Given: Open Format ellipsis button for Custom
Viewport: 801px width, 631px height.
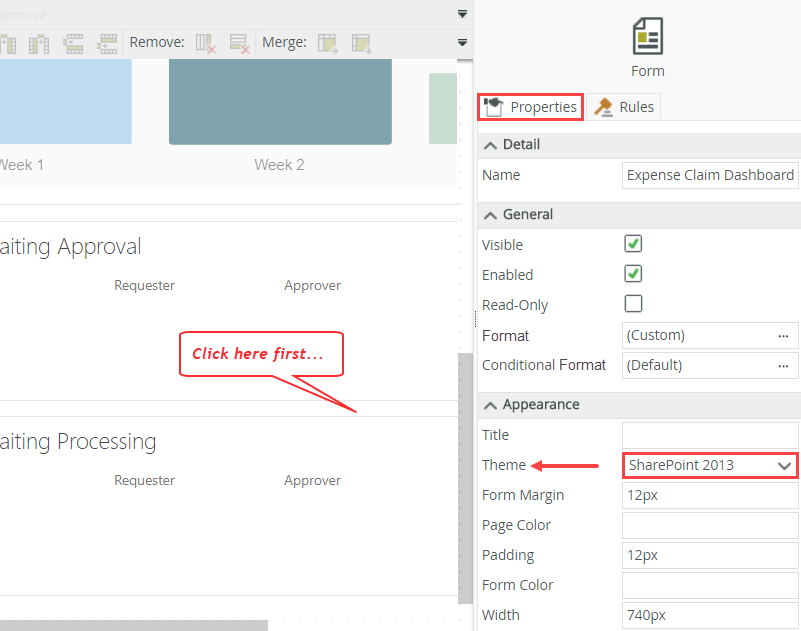Looking at the screenshot, I should point(783,336).
